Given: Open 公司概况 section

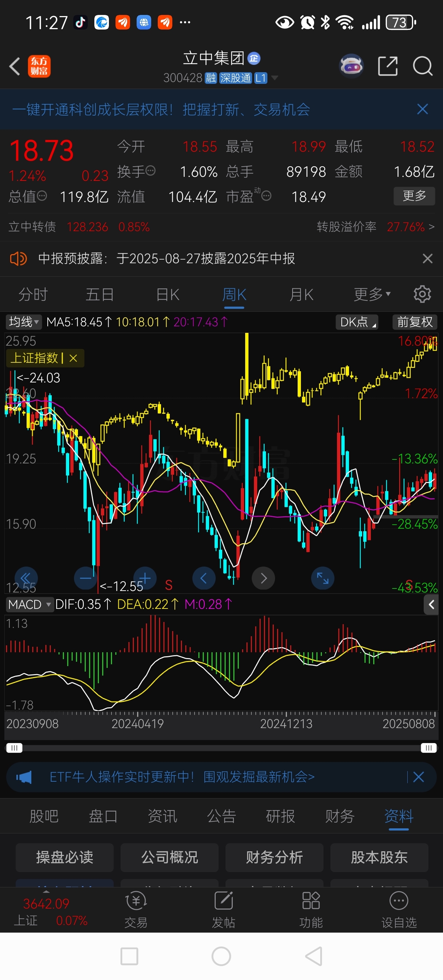Looking at the screenshot, I should click(170, 857).
